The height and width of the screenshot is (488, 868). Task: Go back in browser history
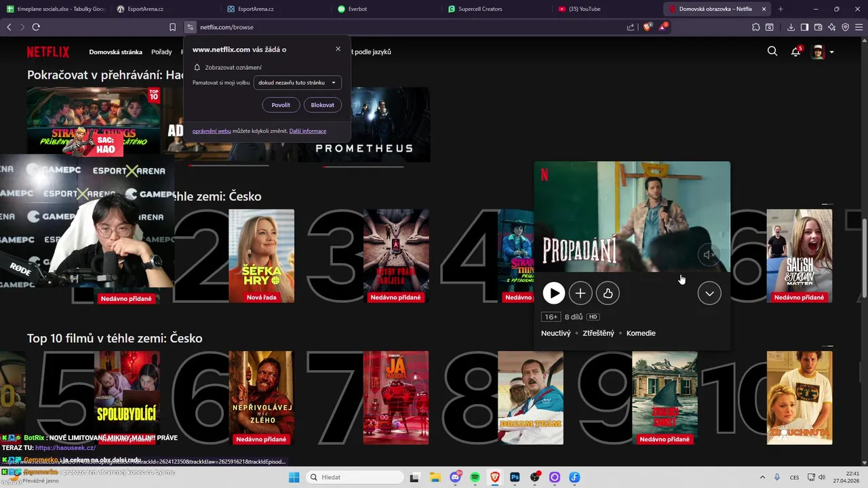[x=9, y=27]
